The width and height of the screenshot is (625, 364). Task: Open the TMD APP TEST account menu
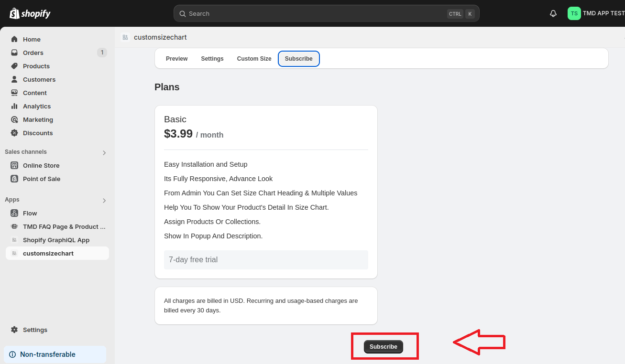(596, 13)
